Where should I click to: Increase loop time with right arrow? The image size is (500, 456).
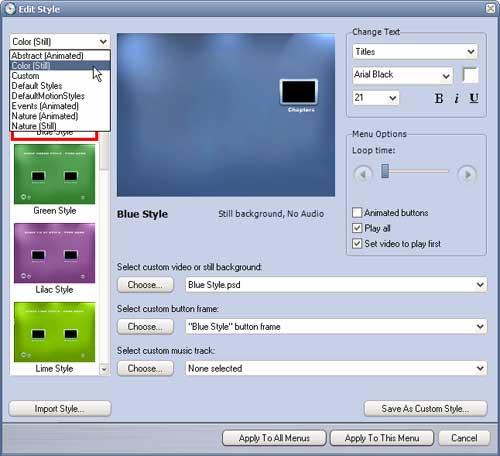(x=467, y=174)
